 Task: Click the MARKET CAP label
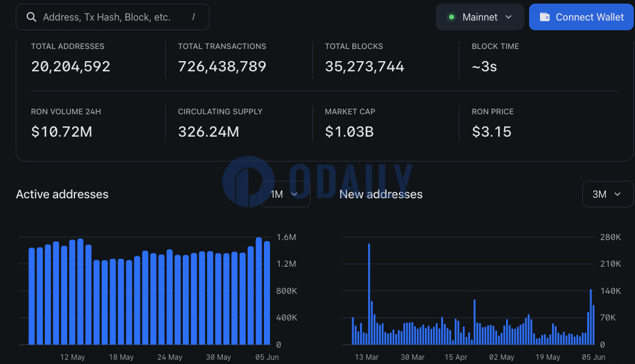click(350, 112)
